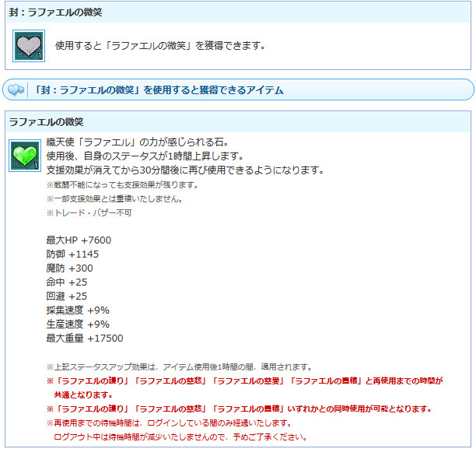Viewport: 476px width, 449px height.
Task: Click the heading ラファエルの微笑 in second box
Action: tap(46, 122)
